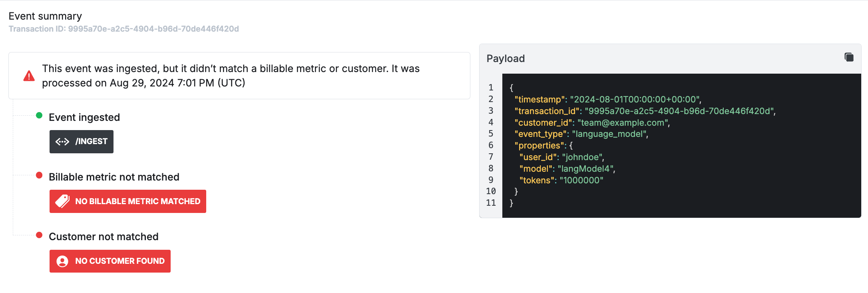Viewport: 868px width, 293px height.
Task: Click the Transaction ID text under Event summary
Action: point(124,29)
